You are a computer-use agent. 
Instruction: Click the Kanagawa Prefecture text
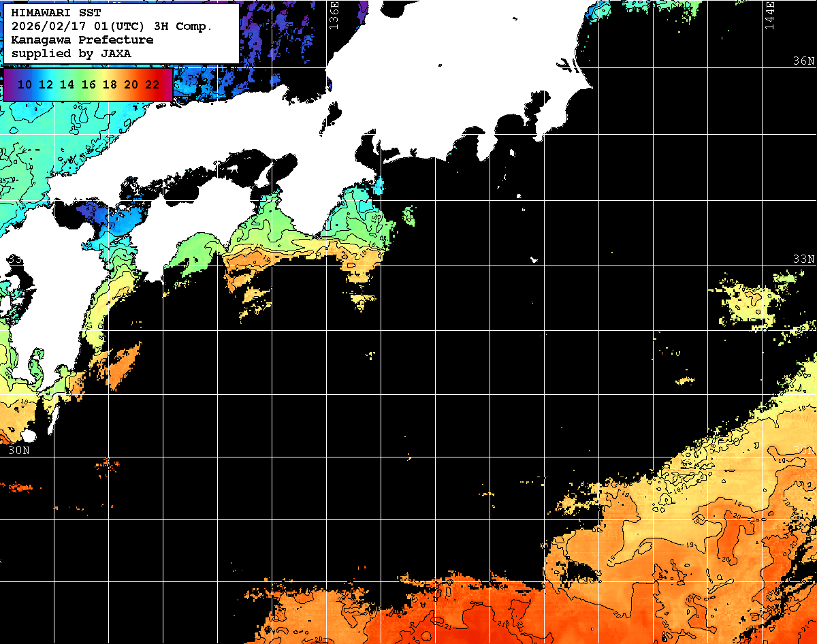[x=82, y=39]
